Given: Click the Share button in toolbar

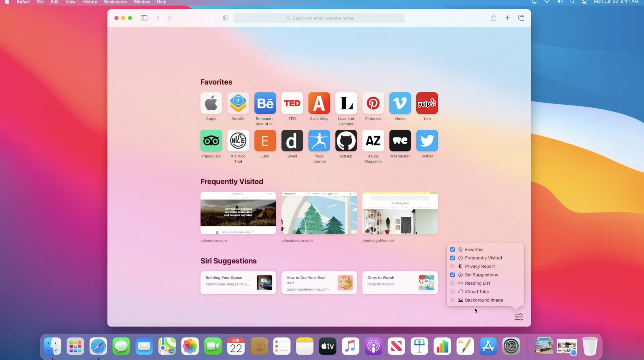Looking at the screenshot, I should click(493, 18).
